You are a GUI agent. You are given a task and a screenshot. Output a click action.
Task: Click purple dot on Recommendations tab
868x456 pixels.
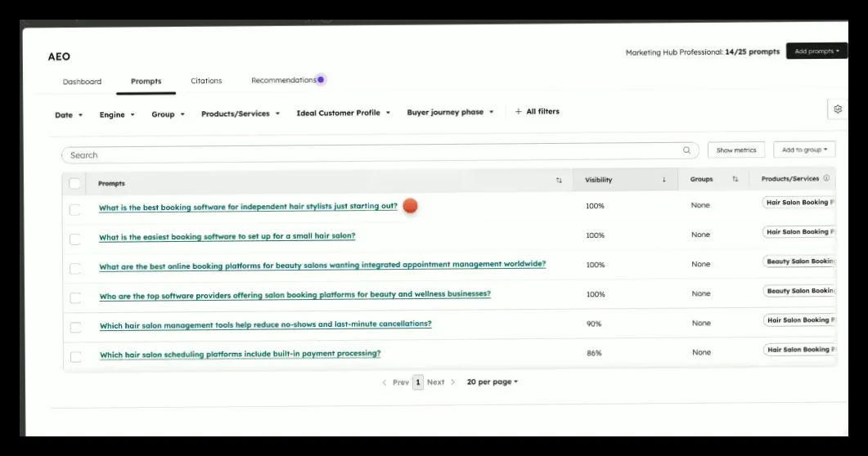321,79
